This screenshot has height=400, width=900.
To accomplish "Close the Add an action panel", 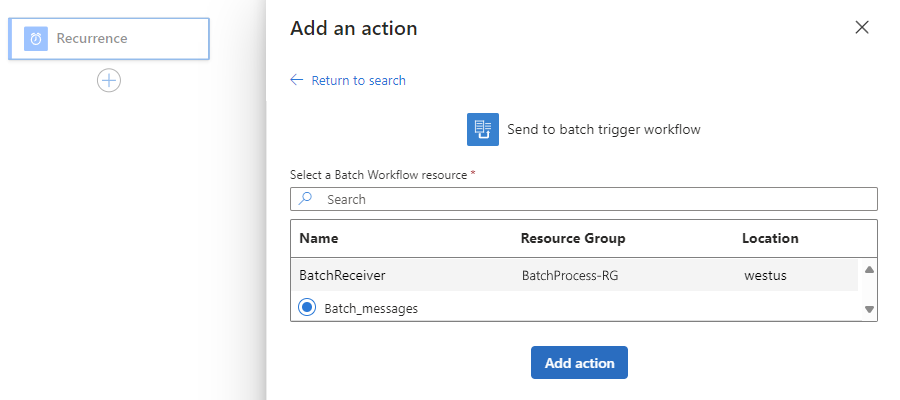I will [x=862, y=28].
